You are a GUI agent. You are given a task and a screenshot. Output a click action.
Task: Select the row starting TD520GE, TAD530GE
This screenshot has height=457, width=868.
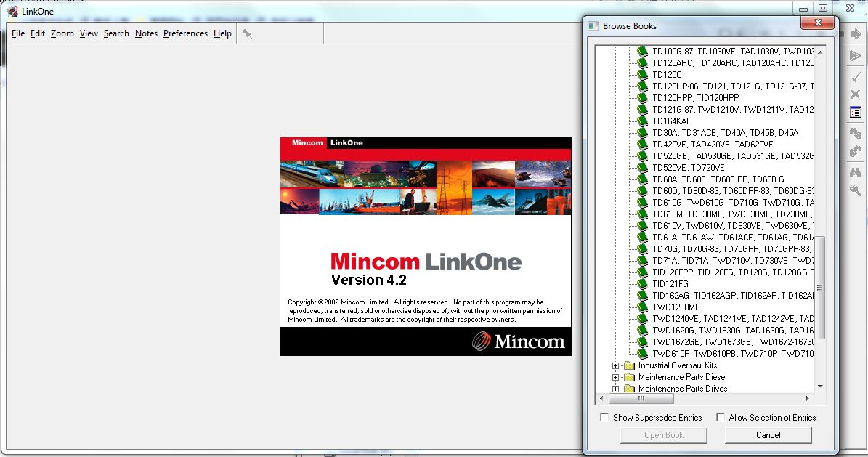(x=732, y=156)
